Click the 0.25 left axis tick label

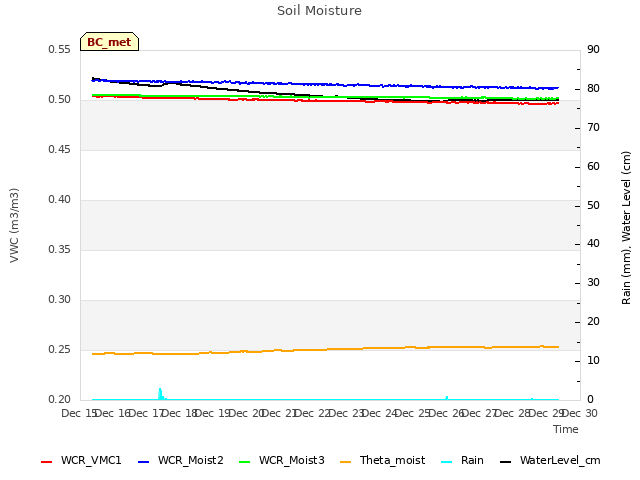pos(60,350)
